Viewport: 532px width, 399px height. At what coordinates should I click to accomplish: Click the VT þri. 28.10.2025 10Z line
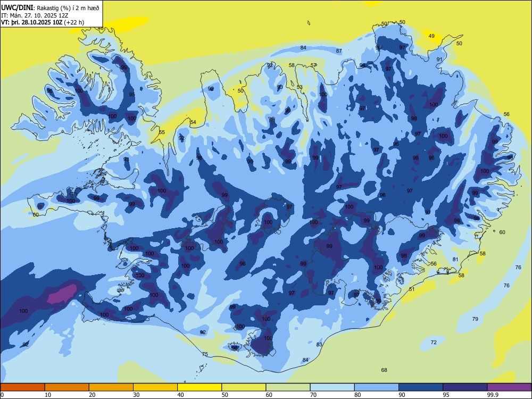[43, 22]
